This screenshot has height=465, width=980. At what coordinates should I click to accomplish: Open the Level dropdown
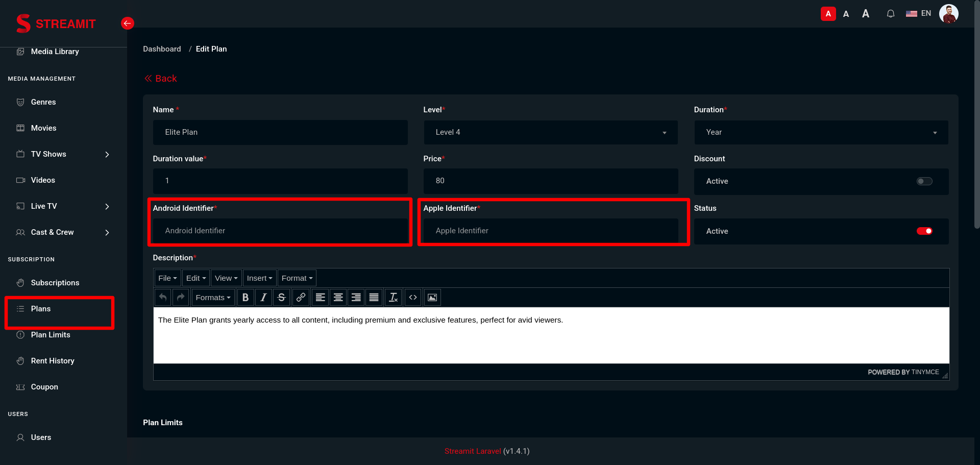tap(551, 132)
